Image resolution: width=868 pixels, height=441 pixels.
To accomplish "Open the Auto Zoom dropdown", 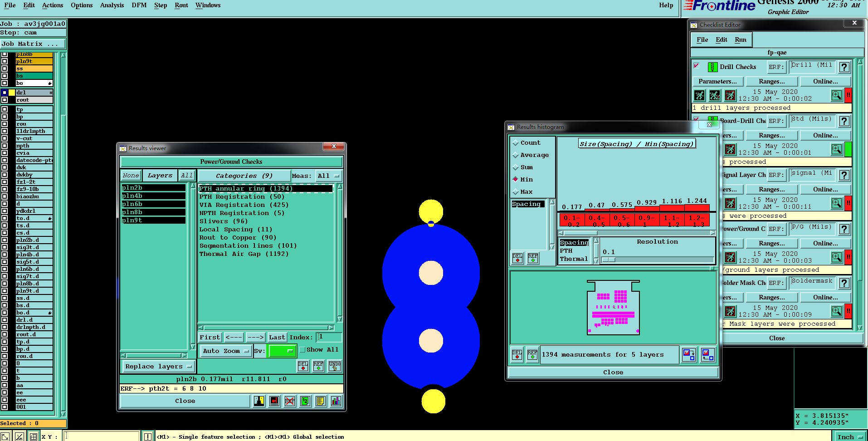I will [x=226, y=351].
